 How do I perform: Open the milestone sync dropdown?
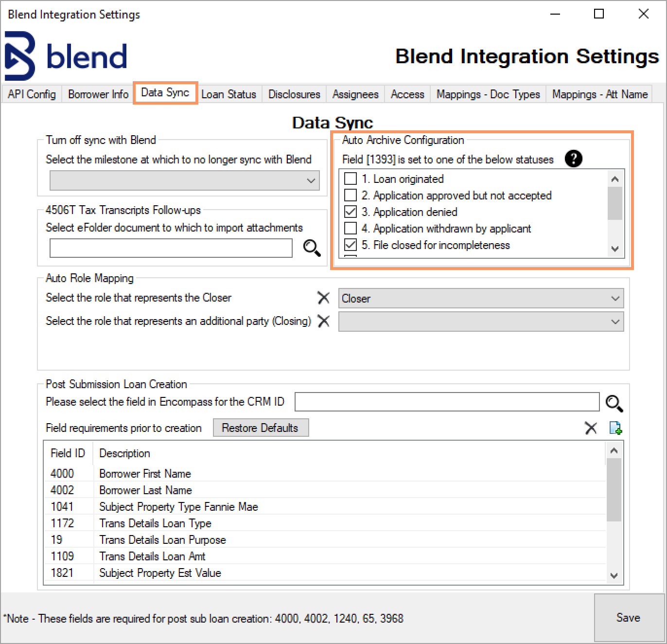click(x=185, y=180)
